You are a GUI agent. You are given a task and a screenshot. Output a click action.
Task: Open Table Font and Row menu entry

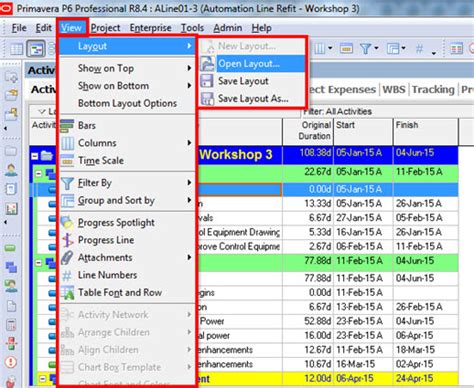click(127, 293)
